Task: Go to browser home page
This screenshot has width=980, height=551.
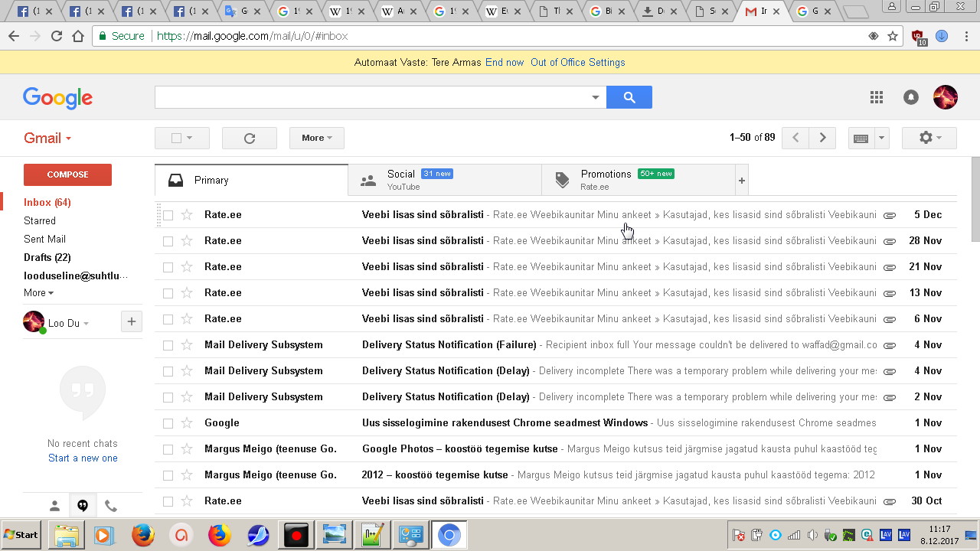Action: coord(78,36)
